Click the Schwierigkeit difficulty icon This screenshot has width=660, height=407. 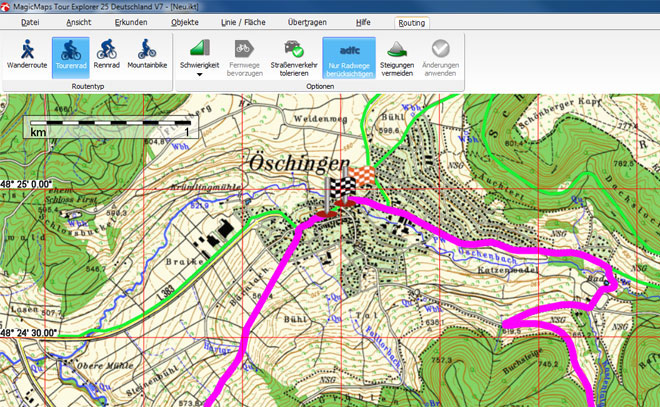(199, 48)
